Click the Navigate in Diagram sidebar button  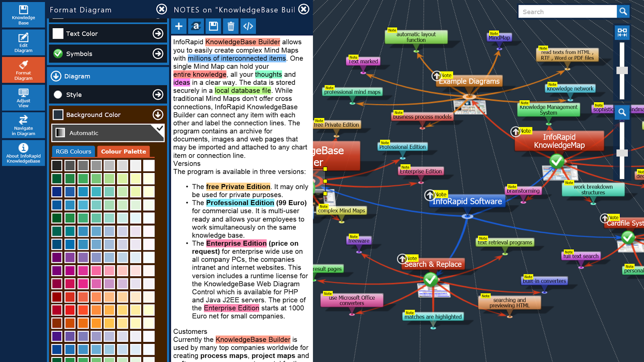click(x=23, y=125)
